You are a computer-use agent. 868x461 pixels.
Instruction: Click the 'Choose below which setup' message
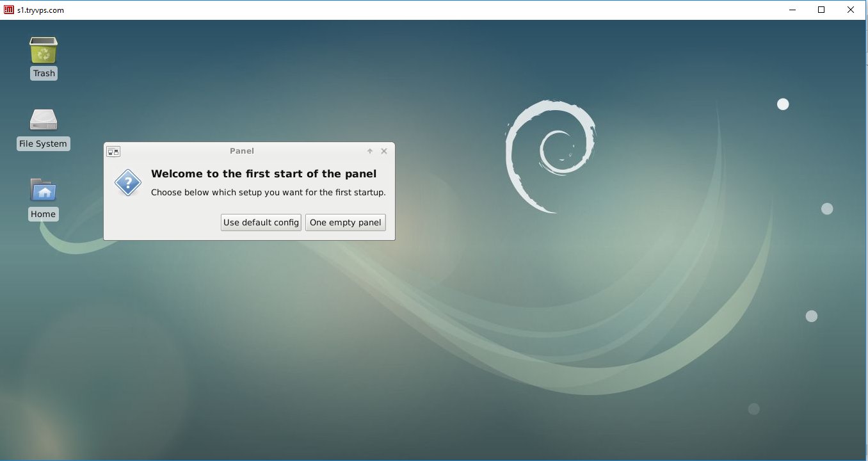(268, 193)
